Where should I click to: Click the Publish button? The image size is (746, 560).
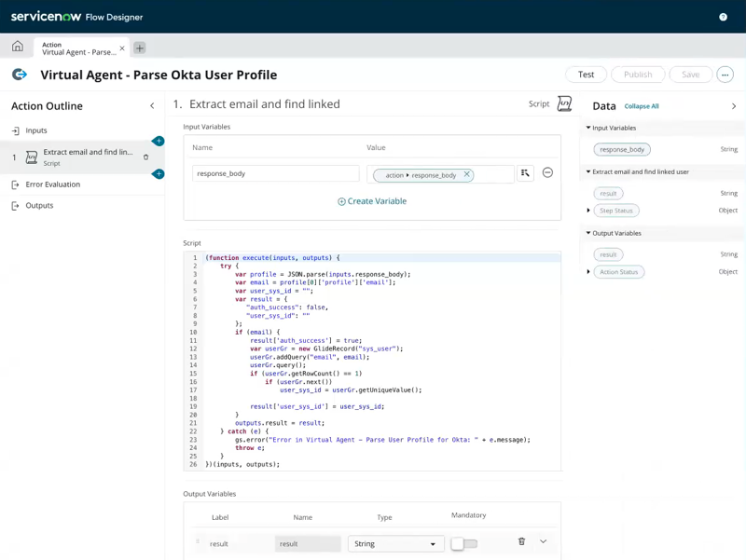click(638, 75)
